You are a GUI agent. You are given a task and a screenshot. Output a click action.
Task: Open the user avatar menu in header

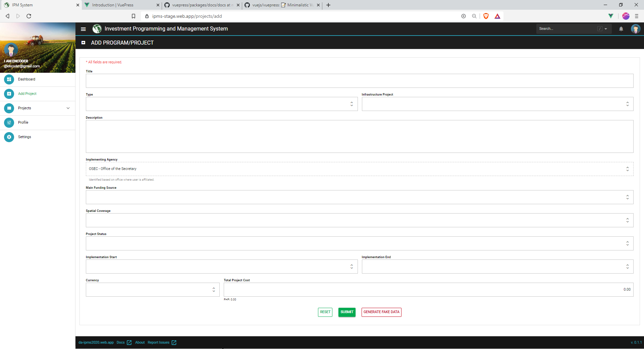pos(636,29)
